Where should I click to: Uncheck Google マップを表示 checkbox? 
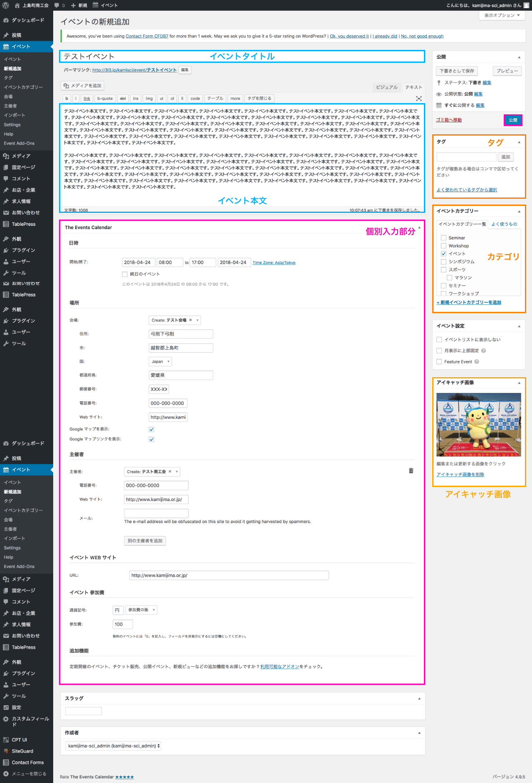(151, 430)
